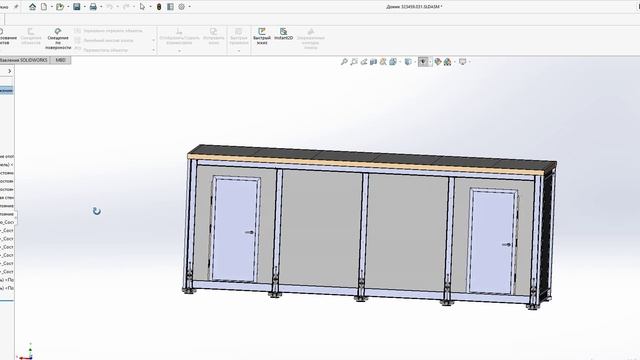Click the Быстрый эскиз (Rapid Sketch) button
640x360 pixels.
pos(262,36)
